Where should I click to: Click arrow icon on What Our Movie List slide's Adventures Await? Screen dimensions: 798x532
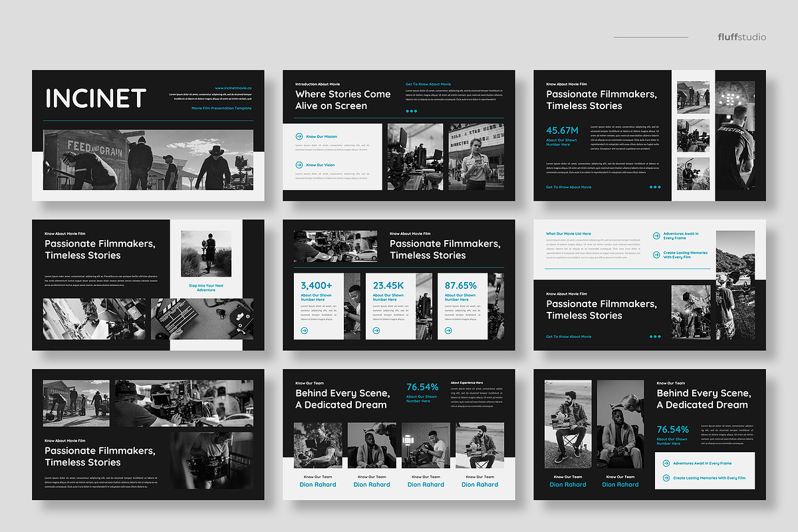pos(656,235)
